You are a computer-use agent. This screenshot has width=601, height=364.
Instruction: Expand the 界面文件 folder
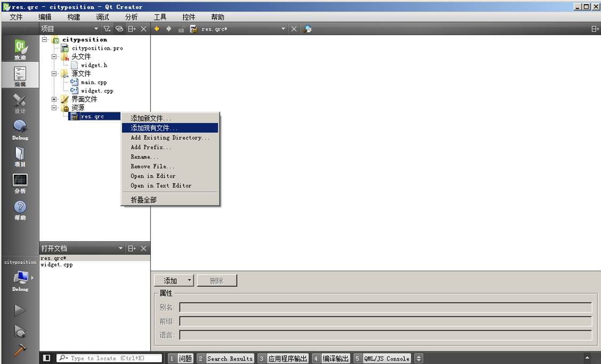coord(54,99)
